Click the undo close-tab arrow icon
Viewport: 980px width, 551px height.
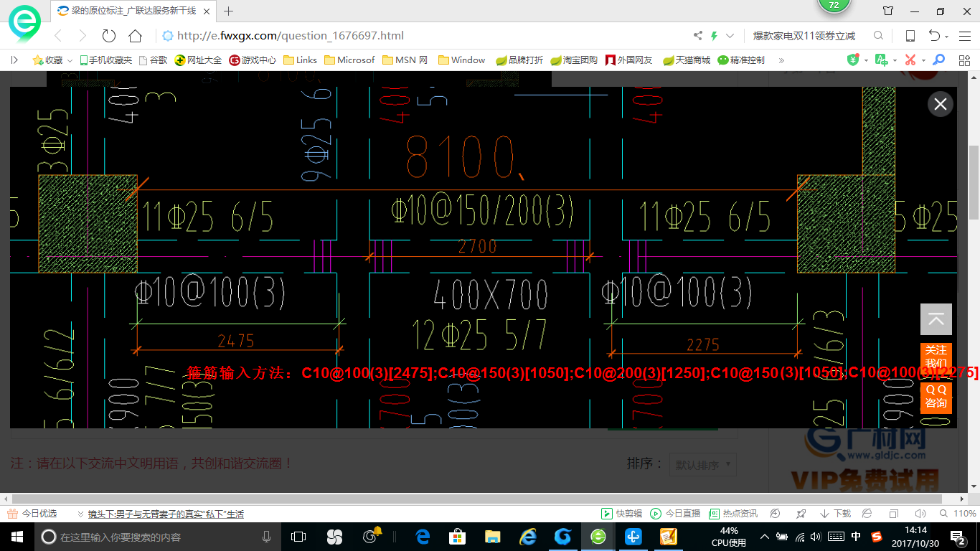pyautogui.click(x=934, y=36)
